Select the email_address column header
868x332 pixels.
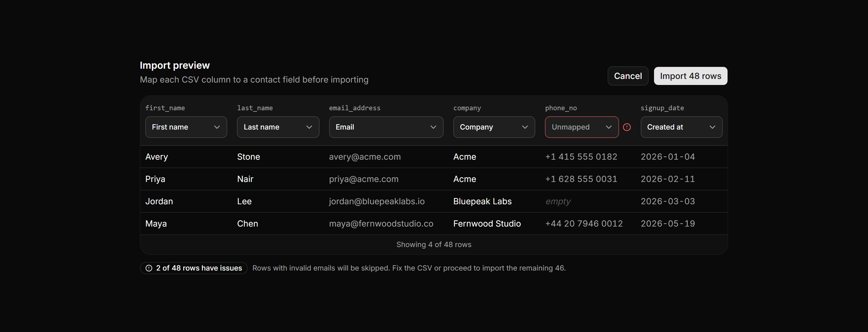pos(354,108)
